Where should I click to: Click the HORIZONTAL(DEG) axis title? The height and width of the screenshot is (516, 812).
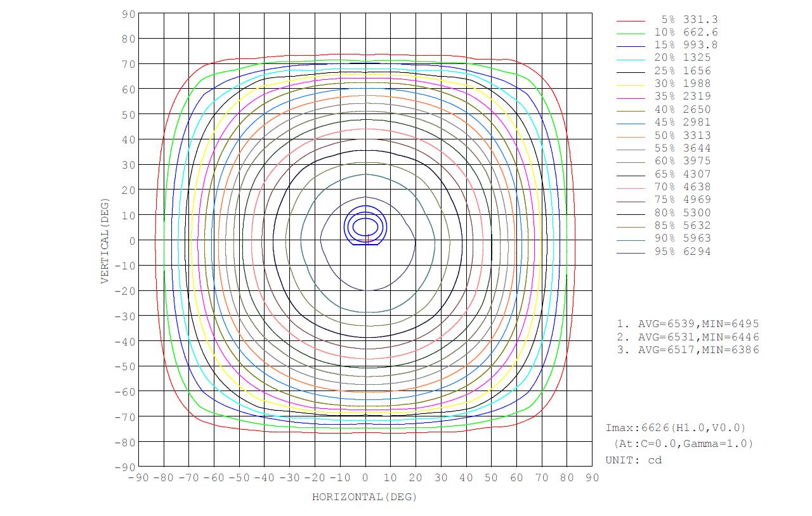coord(365,497)
